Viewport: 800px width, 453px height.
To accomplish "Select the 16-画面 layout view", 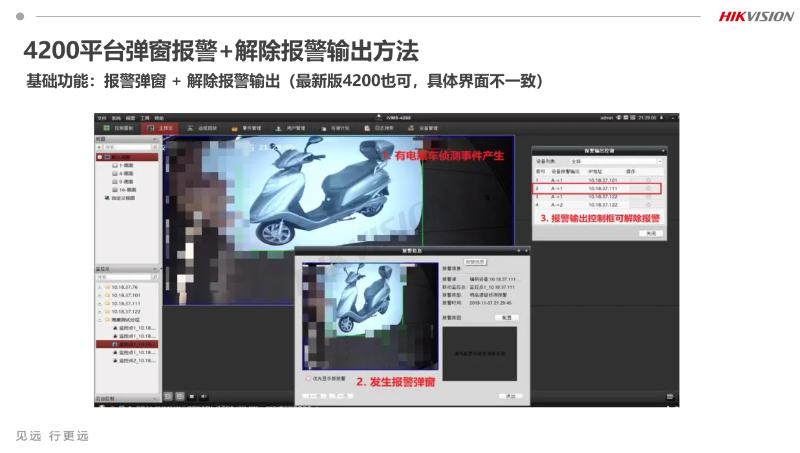I will tap(124, 190).
